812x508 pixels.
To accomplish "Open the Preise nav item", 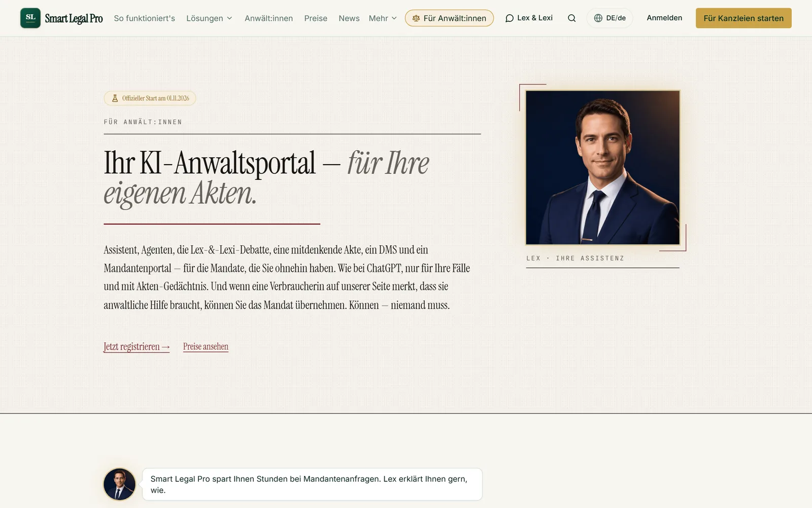I will [x=316, y=18].
